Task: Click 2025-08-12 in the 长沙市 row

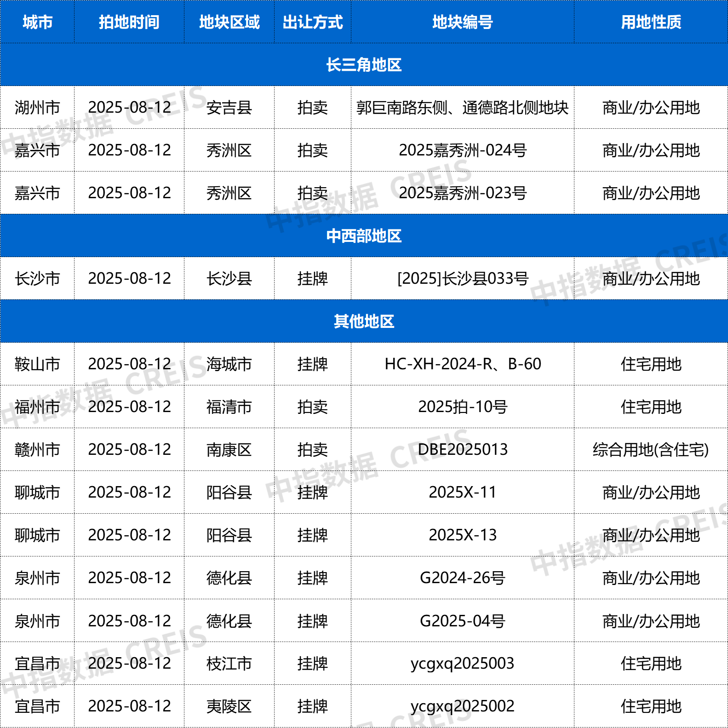Action: pos(129,279)
